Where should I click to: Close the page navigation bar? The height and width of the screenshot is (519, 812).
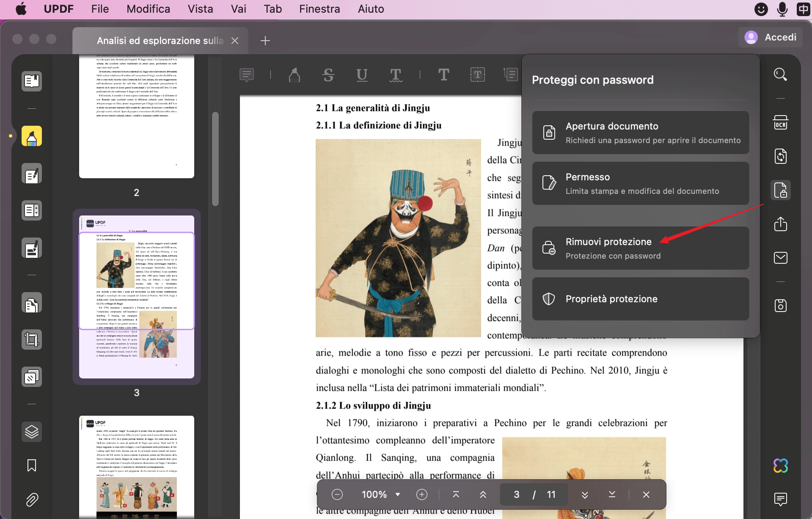click(x=646, y=494)
